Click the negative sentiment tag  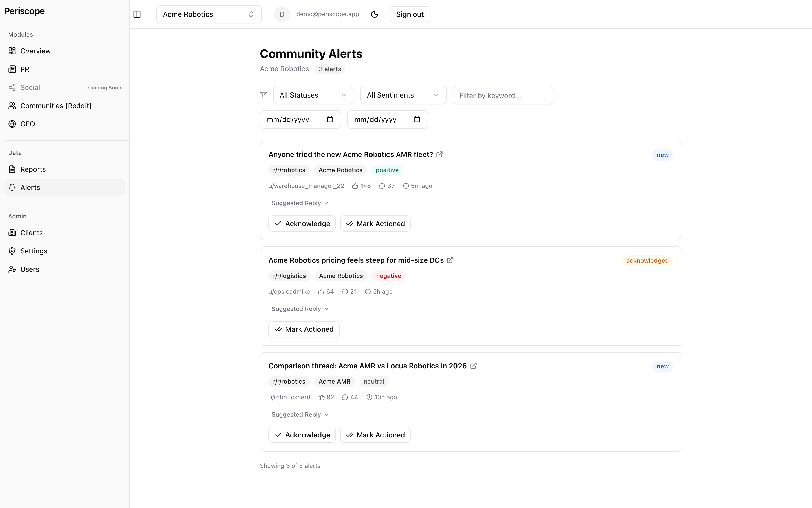click(x=388, y=276)
